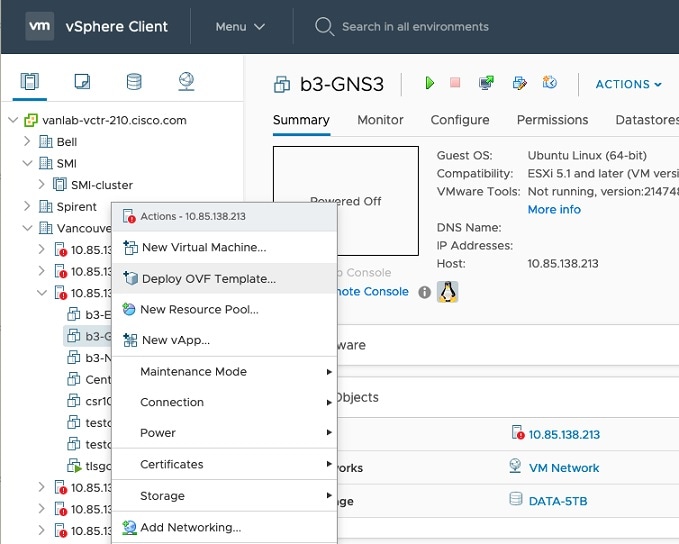Click the Bell datacenter icon
Screen dimensions: 679x544
click(45, 142)
